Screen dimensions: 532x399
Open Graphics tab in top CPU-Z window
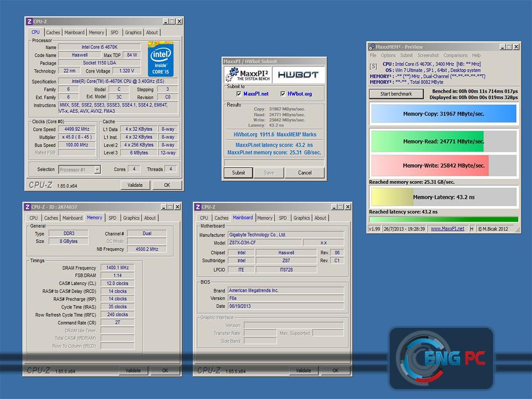tap(133, 33)
